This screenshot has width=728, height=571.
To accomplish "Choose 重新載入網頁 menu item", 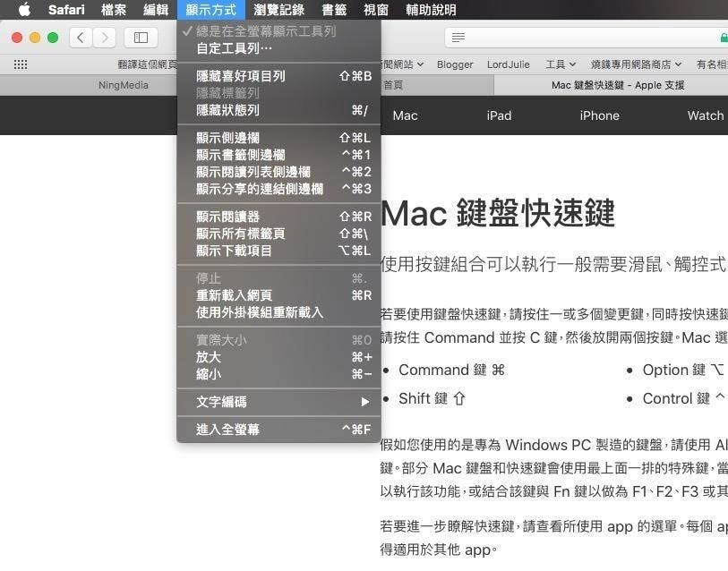I will pyautogui.click(x=279, y=295).
